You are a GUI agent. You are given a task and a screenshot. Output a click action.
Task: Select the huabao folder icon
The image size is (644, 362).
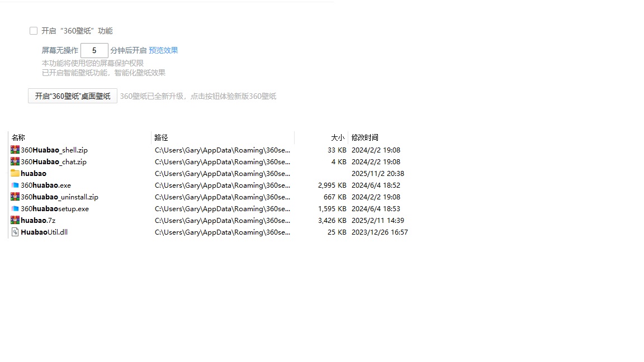(15, 173)
